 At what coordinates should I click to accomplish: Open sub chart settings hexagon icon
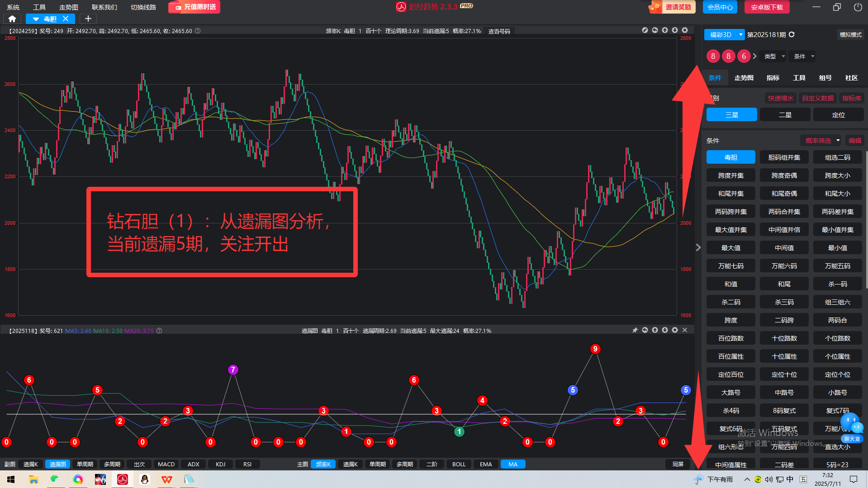[675, 330]
